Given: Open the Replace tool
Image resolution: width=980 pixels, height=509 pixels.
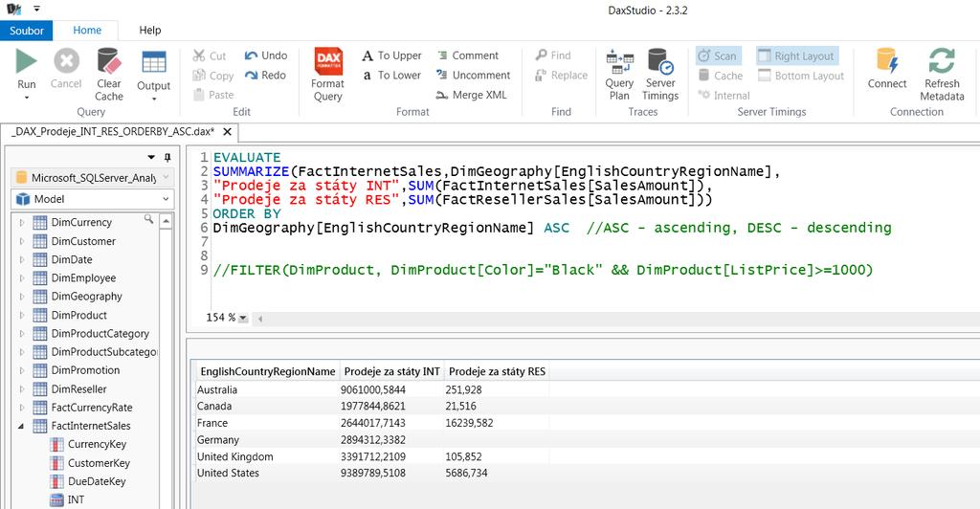Looking at the screenshot, I should click(561, 75).
